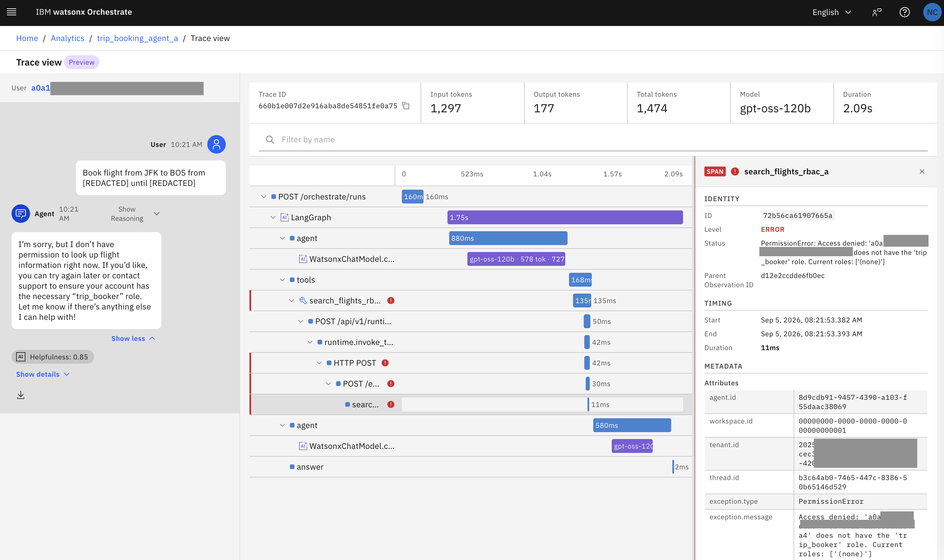
Task: Select the searc... leaf span row
Action: coord(471,404)
